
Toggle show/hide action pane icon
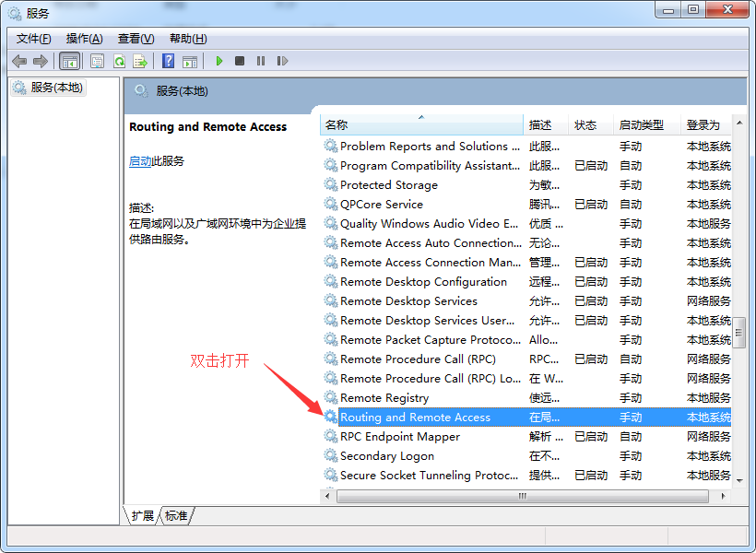(x=190, y=61)
